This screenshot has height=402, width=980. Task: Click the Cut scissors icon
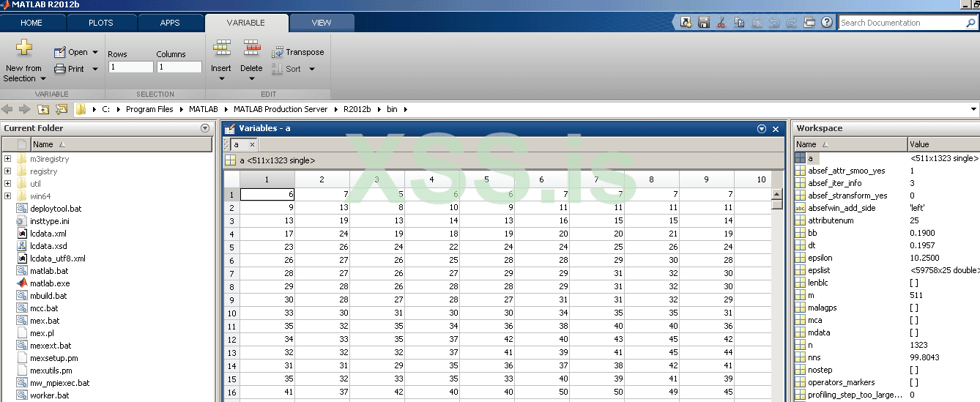(x=721, y=23)
